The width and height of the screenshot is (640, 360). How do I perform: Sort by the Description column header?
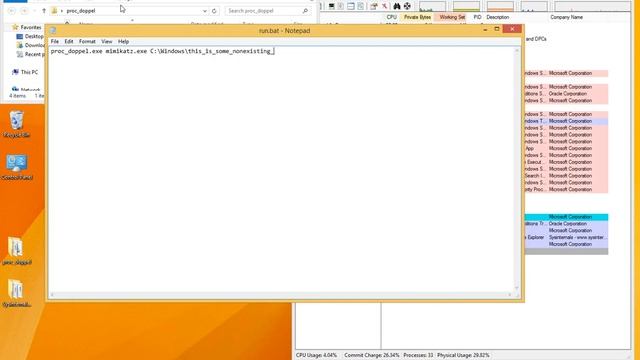pos(498,17)
